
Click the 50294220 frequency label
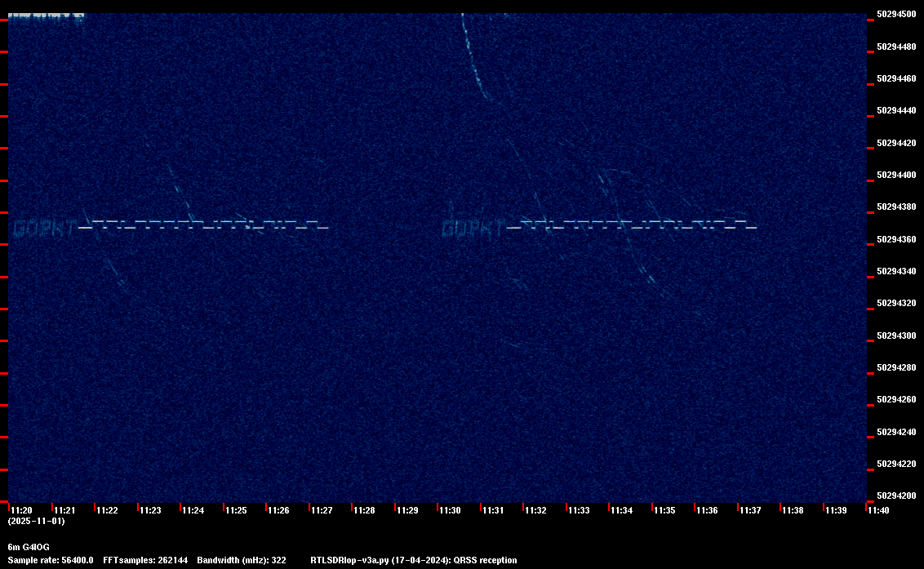pos(896,464)
